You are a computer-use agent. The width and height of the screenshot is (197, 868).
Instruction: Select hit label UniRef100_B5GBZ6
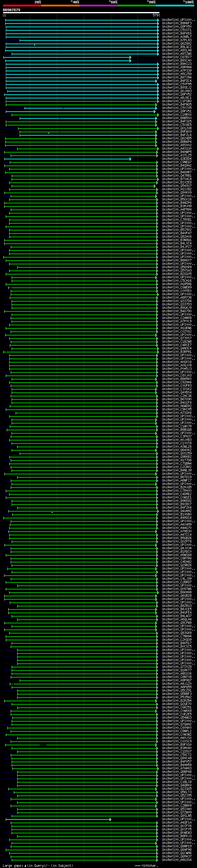tap(176, 538)
